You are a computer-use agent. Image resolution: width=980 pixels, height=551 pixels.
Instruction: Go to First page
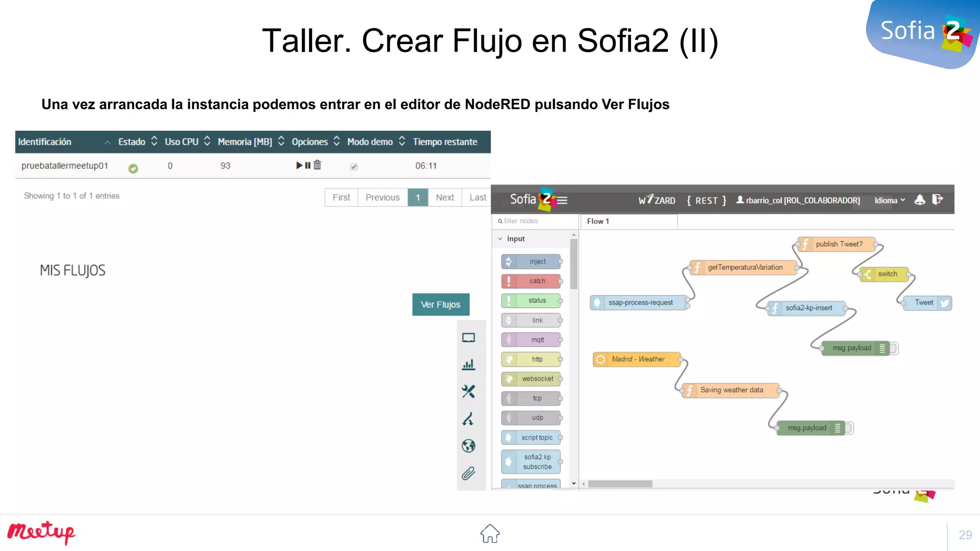341,197
